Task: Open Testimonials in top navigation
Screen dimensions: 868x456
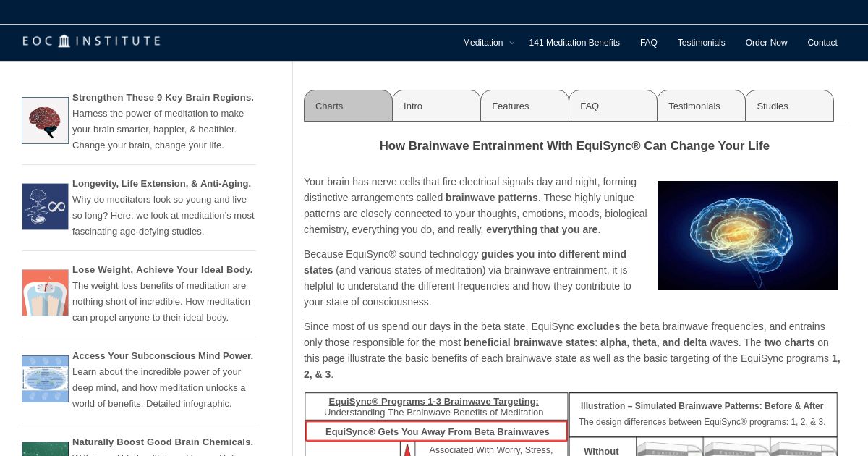Action: click(x=701, y=43)
